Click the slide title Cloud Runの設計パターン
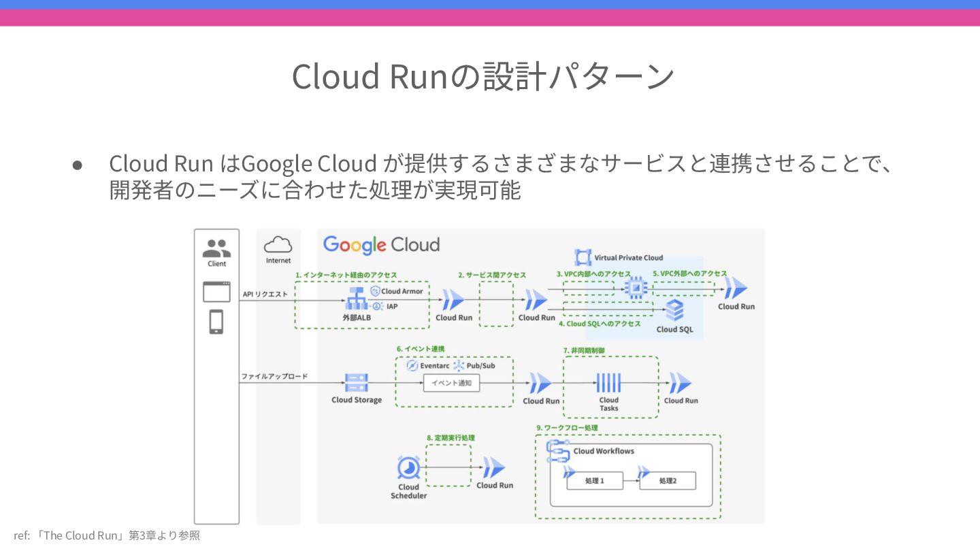980x551 pixels. (x=483, y=76)
